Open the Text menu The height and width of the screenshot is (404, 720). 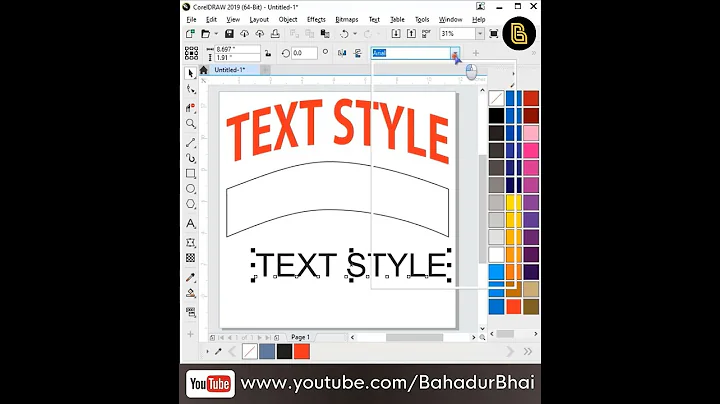coord(374,19)
